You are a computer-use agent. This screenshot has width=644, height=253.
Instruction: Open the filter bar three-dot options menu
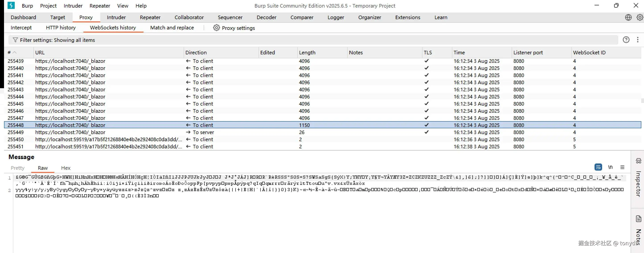pos(638,40)
